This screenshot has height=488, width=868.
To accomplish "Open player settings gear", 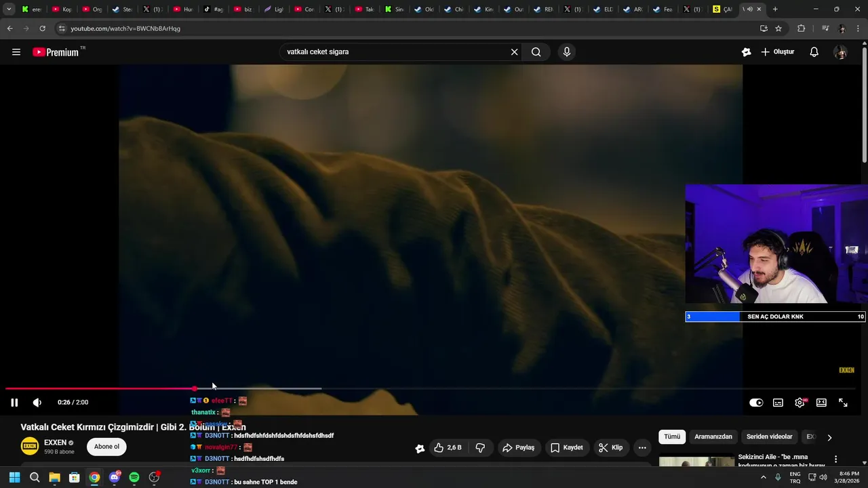I will click(x=800, y=403).
